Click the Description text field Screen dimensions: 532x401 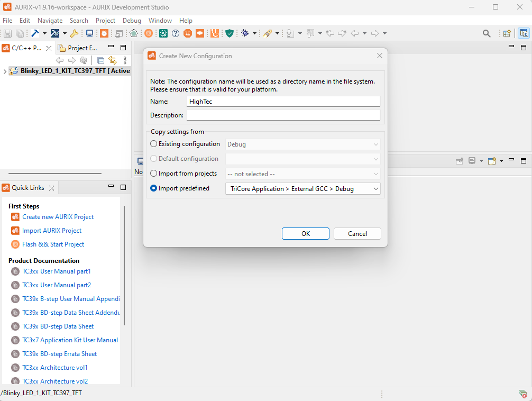(x=283, y=115)
